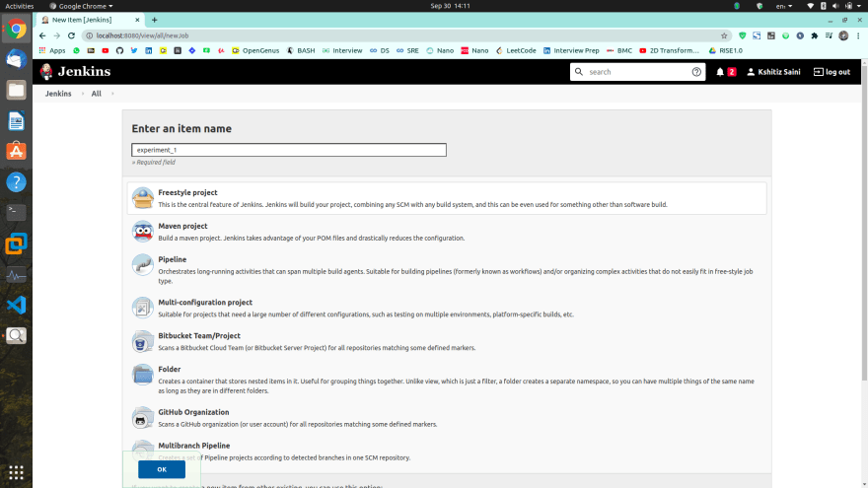This screenshot has width=868, height=488.
Task: Open the Activities overview
Action: [20, 6]
